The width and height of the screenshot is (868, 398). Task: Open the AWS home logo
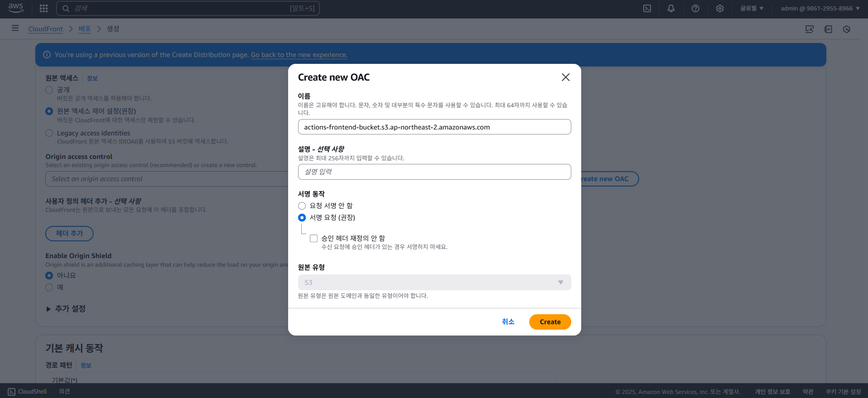[x=16, y=8]
